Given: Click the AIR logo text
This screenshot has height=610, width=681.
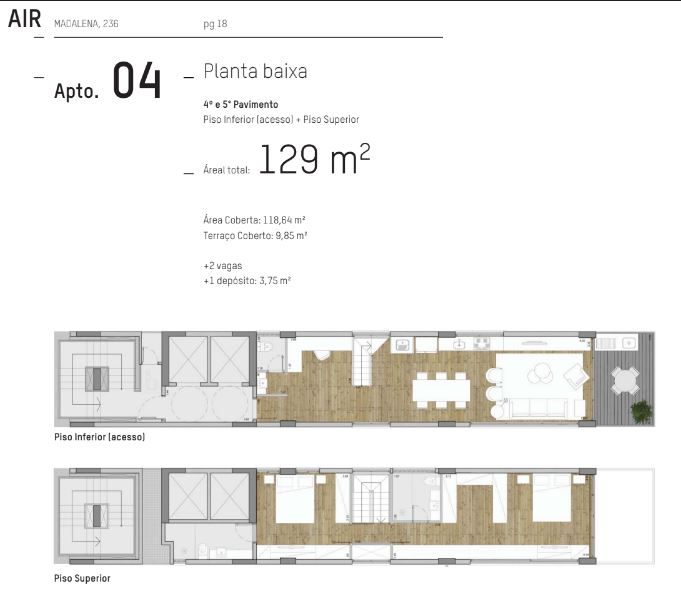Looking at the screenshot, I should tap(24, 21).
